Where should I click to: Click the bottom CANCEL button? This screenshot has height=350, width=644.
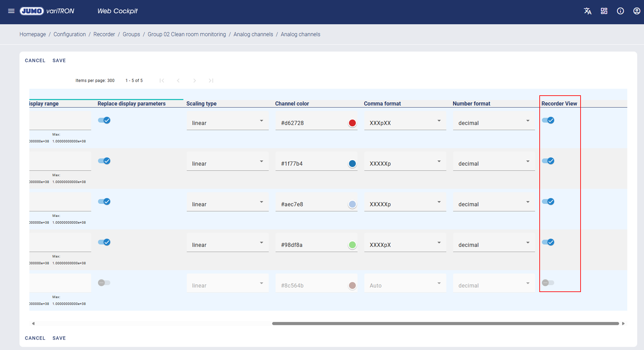click(x=35, y=338)
